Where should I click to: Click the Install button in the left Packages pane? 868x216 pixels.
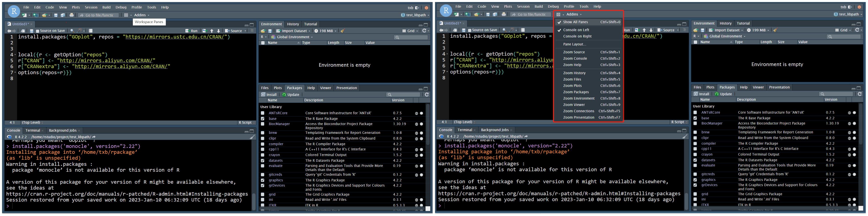(x=269, y=95)
